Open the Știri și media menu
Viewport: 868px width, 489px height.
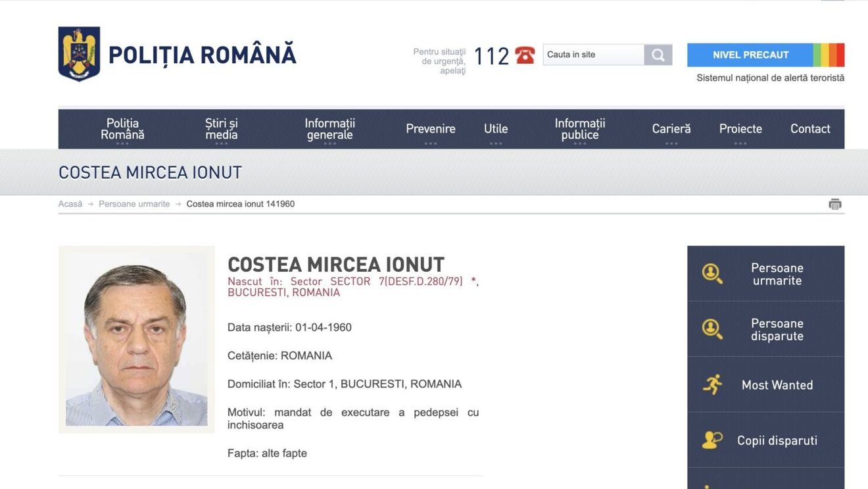[x=222, y=129]
